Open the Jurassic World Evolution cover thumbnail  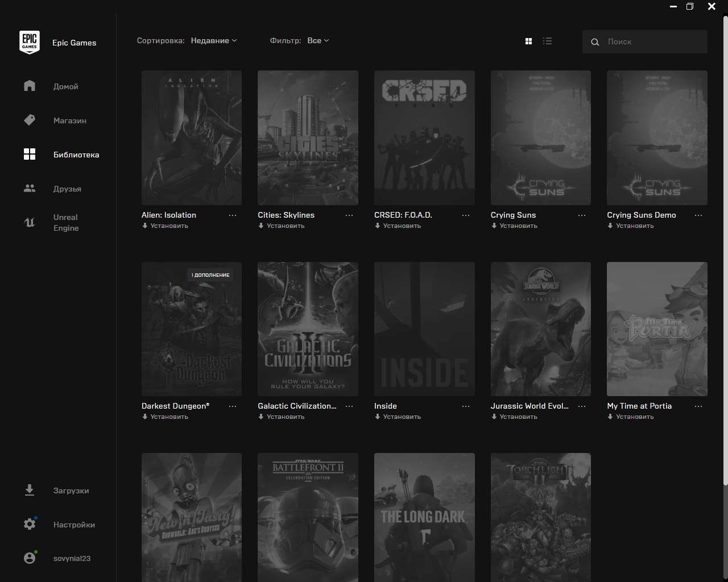541,329
